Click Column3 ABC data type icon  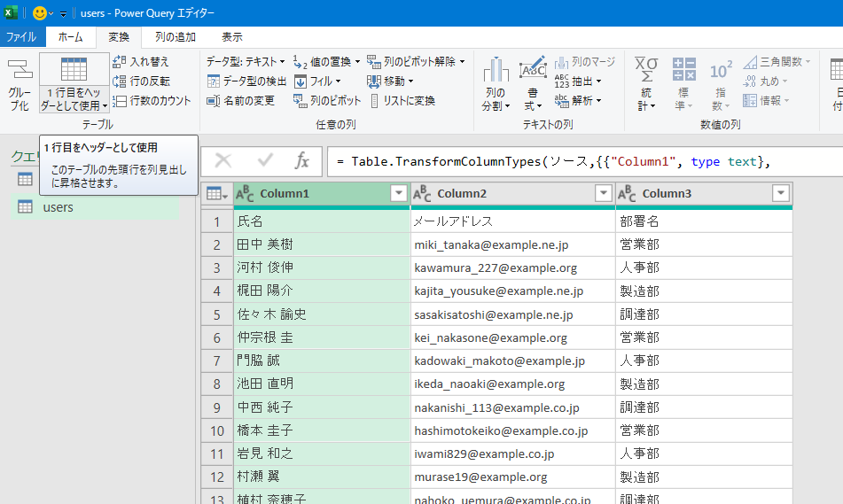tap(627, 193)
